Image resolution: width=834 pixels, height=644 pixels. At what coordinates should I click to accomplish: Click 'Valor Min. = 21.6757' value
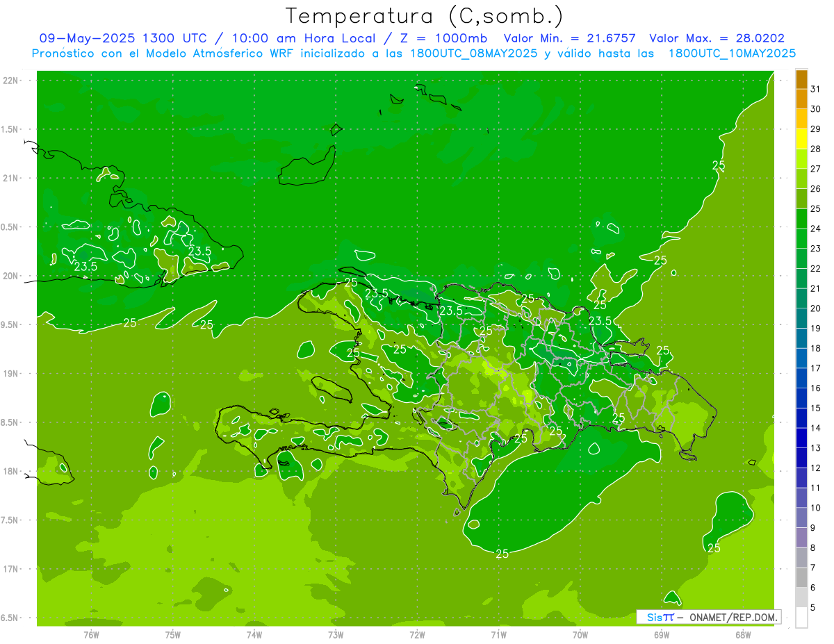coord(569,38)
